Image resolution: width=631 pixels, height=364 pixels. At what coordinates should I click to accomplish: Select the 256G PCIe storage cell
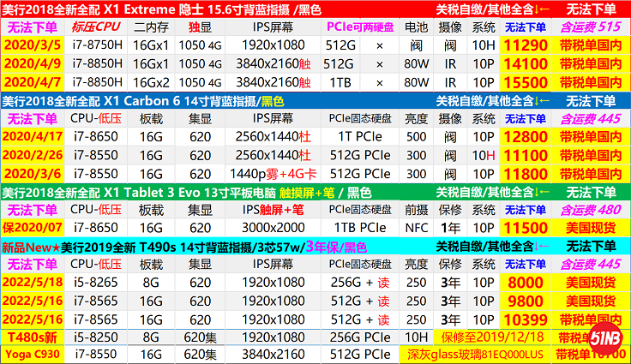pos(360,337)
